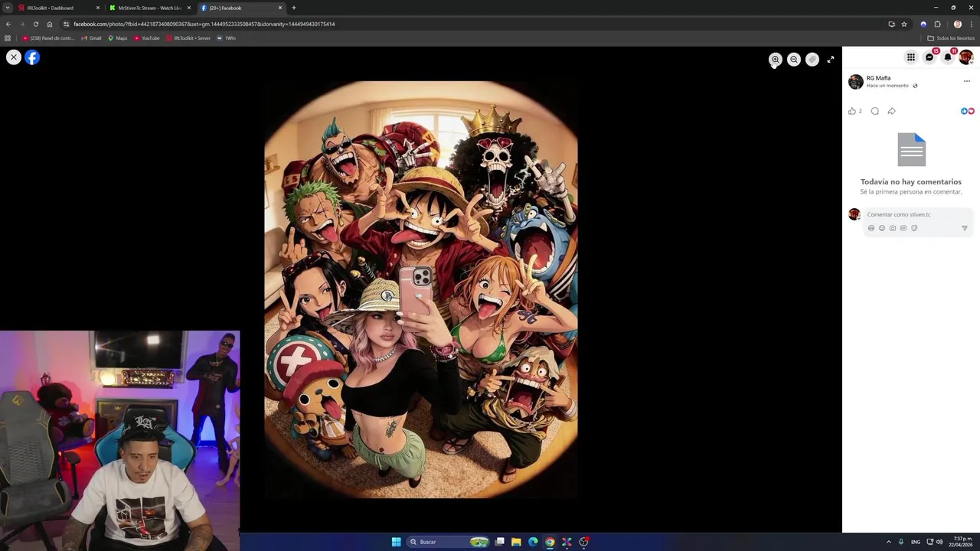Open Microsoft Edge from taskbar

[533, 542]
